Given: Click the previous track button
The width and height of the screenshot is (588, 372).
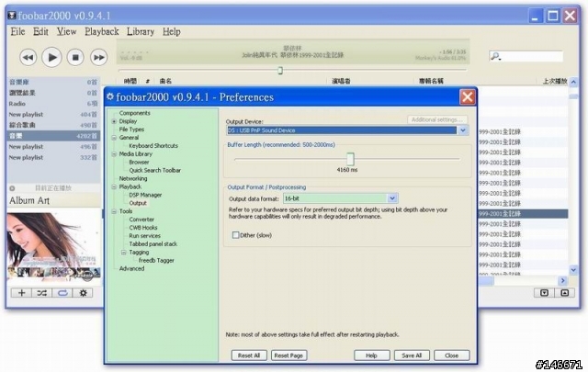Looking at the screenshot, I should [x=28, y=57].
